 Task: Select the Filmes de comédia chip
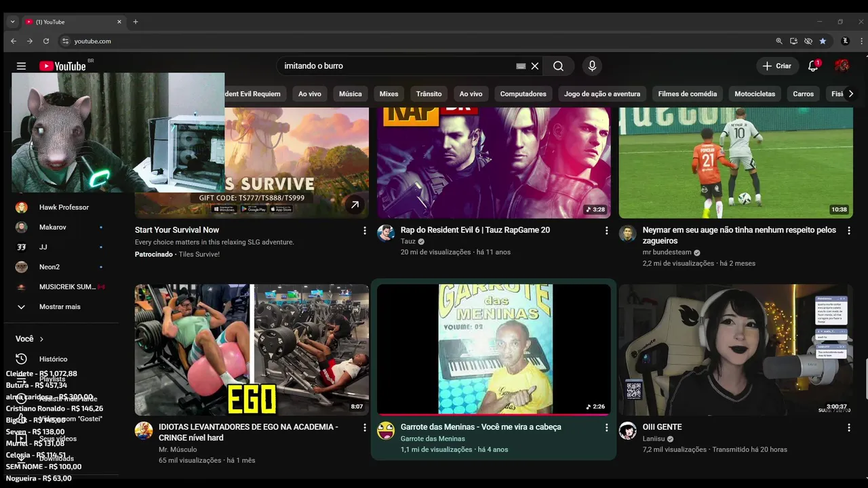[x=687, y=94]
